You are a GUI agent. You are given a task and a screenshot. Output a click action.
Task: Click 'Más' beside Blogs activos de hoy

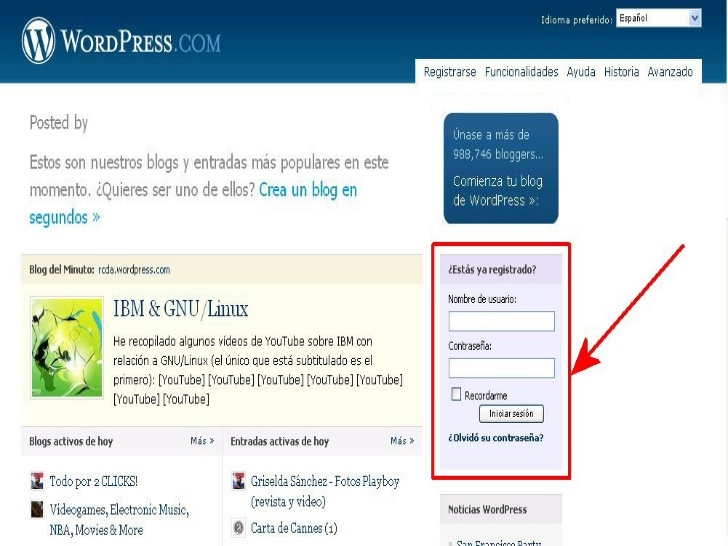202,441
